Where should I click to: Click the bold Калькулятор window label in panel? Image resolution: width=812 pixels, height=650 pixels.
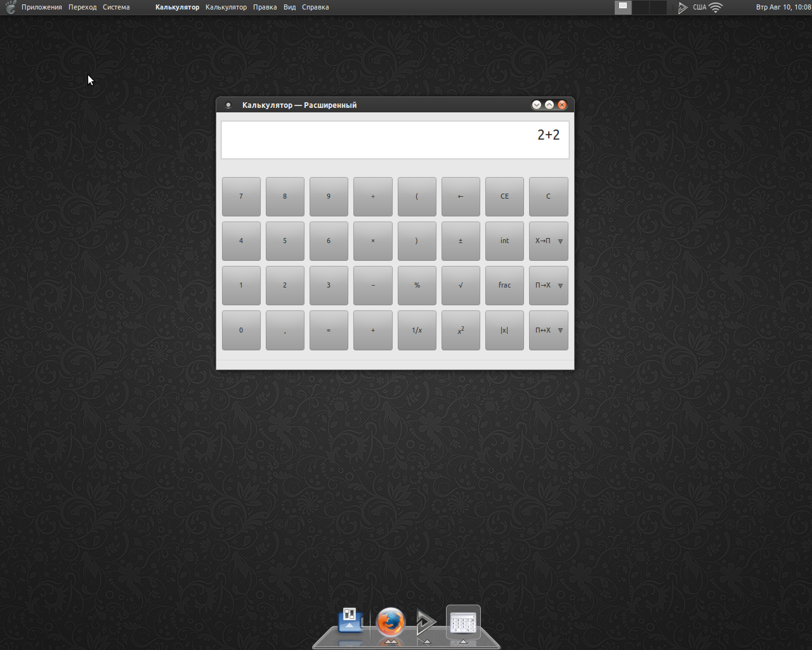pos(177,8)
